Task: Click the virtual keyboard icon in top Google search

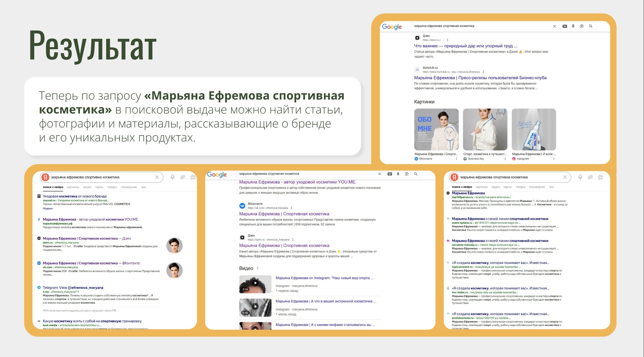Action: (x=565, y=26)
